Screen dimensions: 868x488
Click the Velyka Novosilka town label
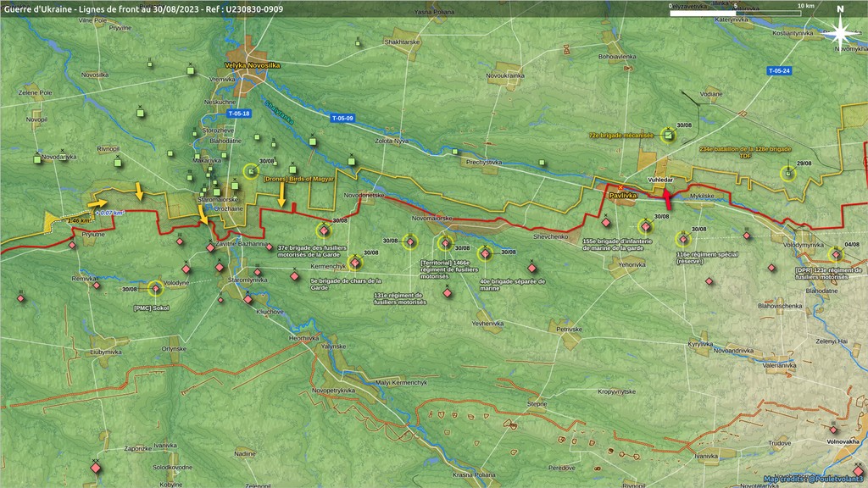(252, 65)
